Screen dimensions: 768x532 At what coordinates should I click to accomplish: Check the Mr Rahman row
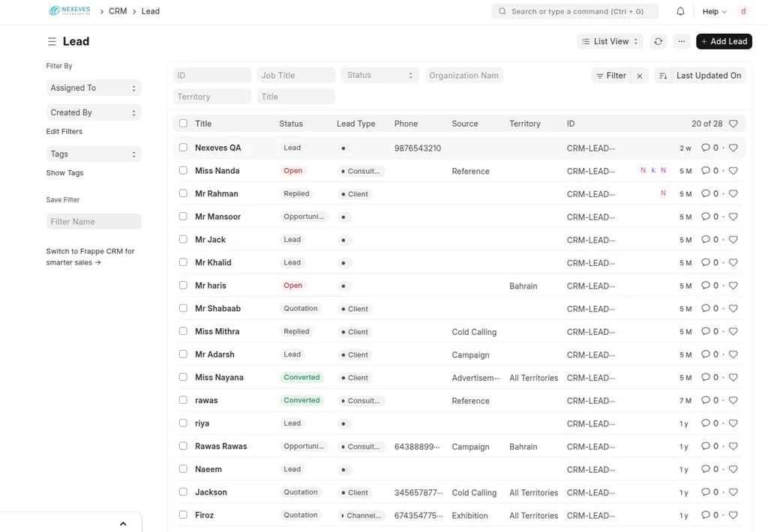click(x=183, y=193)
